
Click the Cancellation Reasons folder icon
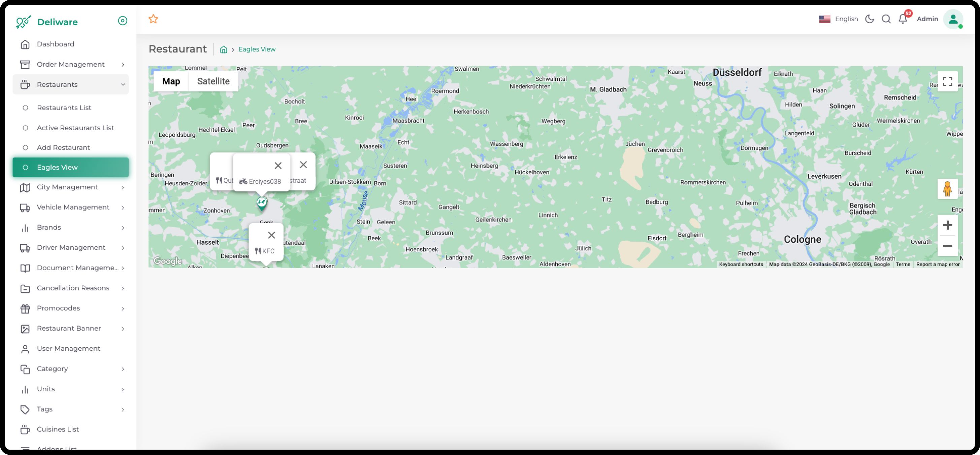click(25, 288)
